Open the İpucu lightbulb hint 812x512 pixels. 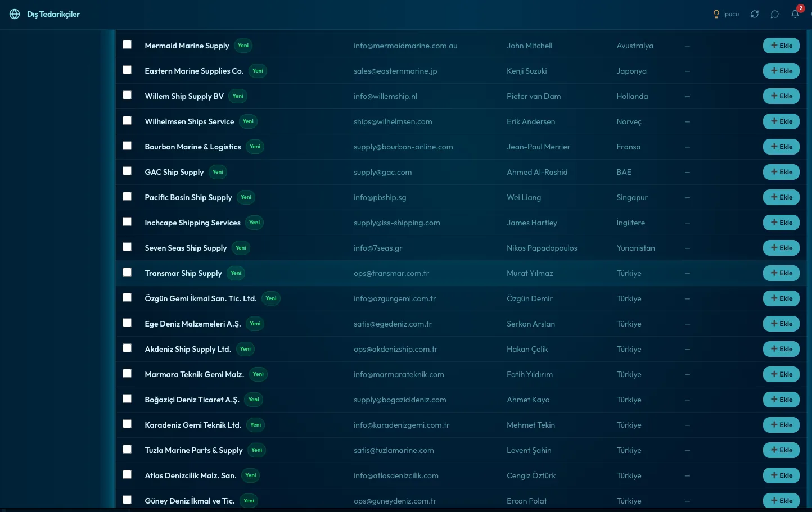[x=726, y=14]
